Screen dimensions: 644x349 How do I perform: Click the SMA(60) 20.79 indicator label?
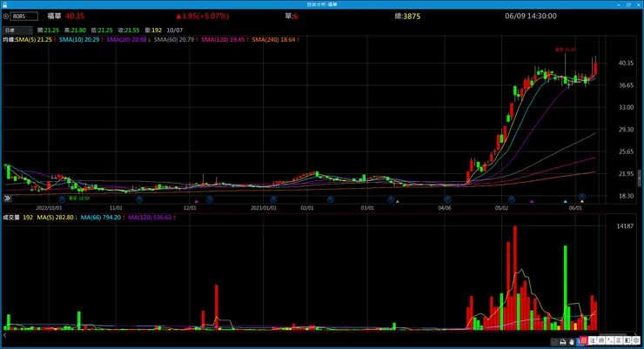tap(174, 40)
